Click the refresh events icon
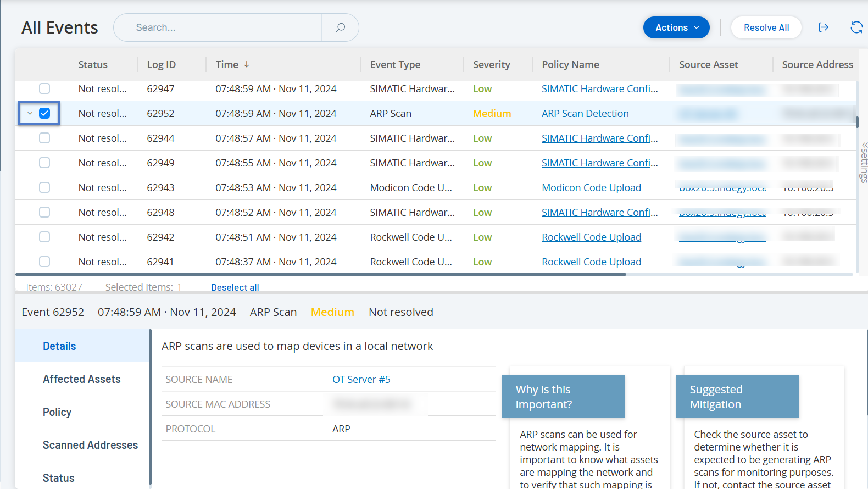The width and height of the screenshot is (868, 489). pyautogui.click(x=856, y=27)
